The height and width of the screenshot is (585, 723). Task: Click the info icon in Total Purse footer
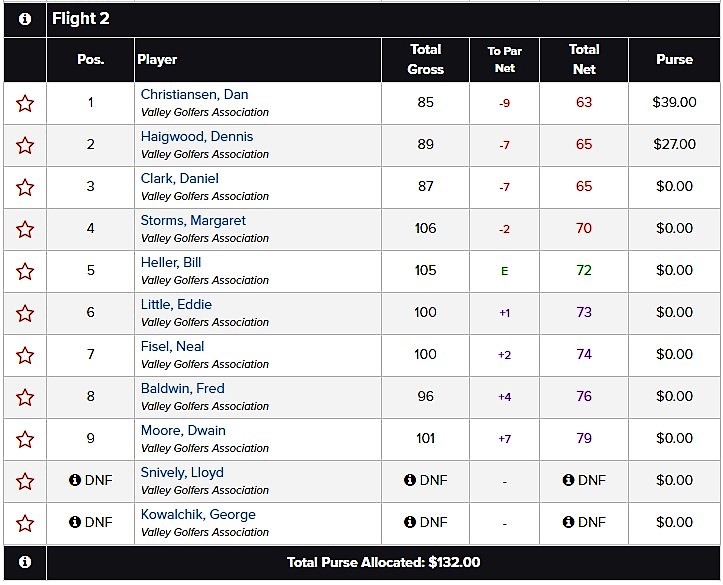[25, 562]
